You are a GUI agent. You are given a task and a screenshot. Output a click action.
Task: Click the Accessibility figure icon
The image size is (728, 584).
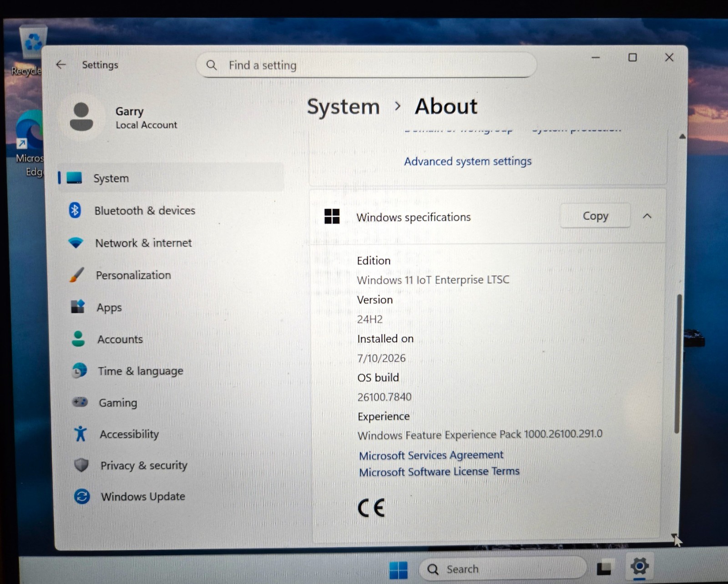click(x=81, y=433)
